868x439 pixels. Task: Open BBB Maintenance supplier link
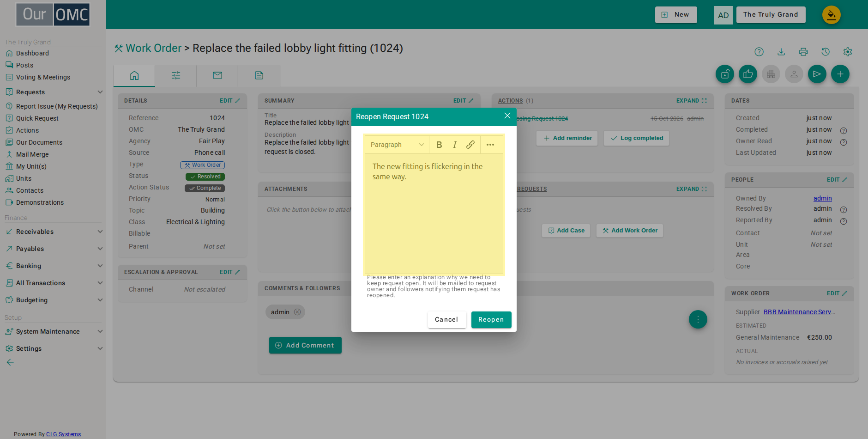(799, 312)
